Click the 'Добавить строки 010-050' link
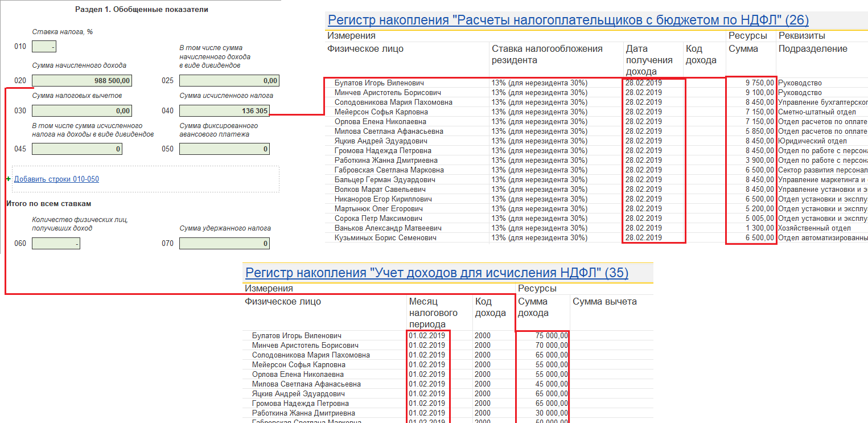Screen dimensions: 868x423 [56, 179]
